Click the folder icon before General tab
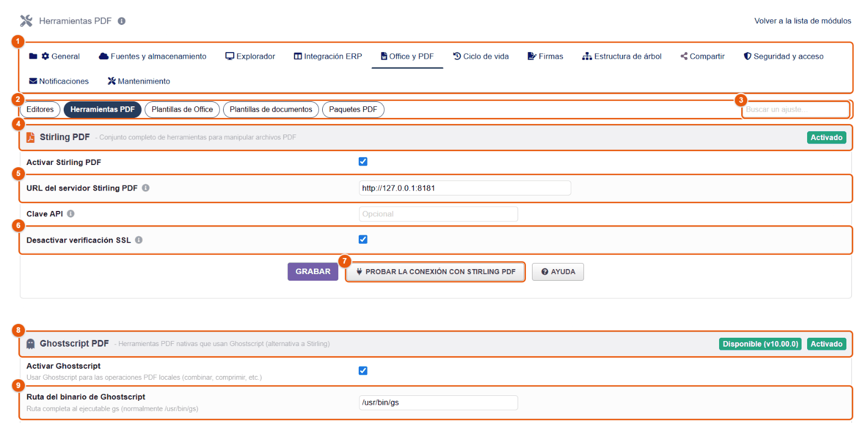 [x=33, y=56]
